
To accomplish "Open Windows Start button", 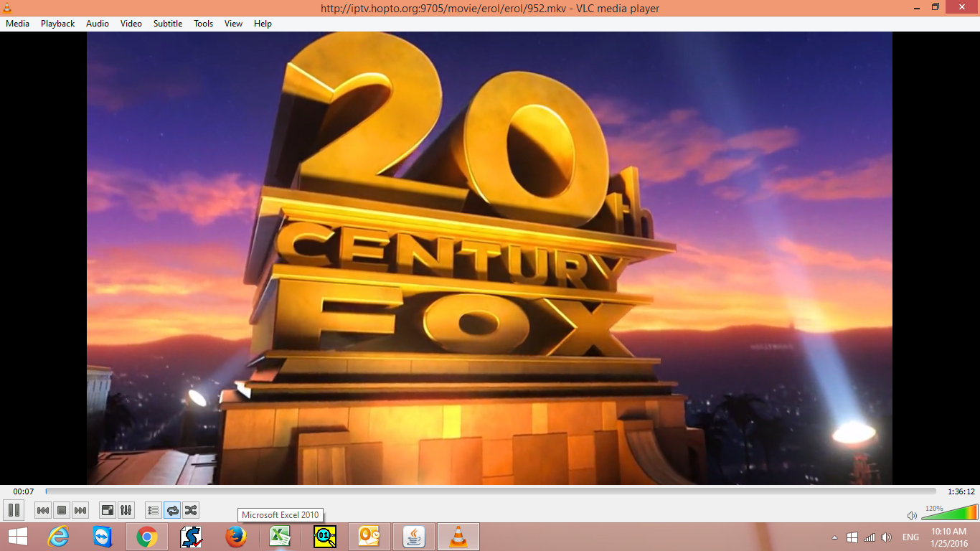I will pyautogui.click(x=17, y=537).
